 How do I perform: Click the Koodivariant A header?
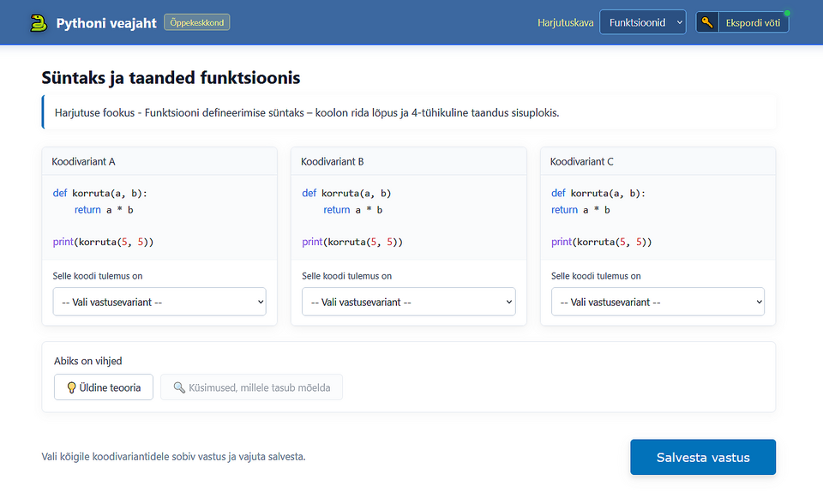(159, 161)
